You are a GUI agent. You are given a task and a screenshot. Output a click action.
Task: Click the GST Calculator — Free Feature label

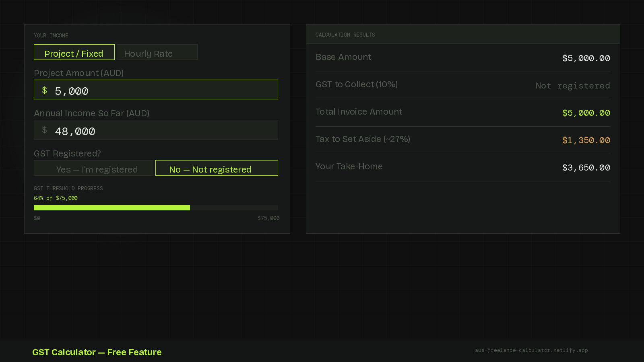click(x=97, y=352)
